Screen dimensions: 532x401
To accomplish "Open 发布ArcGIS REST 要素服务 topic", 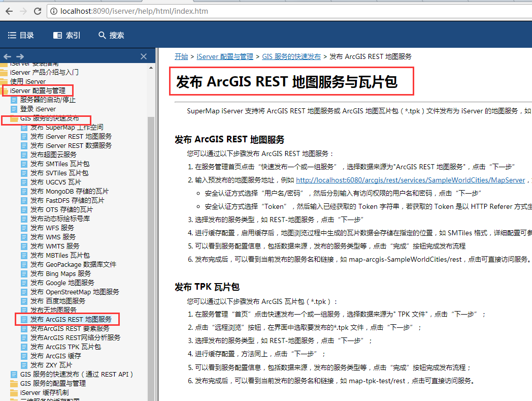I will [70, 329].
